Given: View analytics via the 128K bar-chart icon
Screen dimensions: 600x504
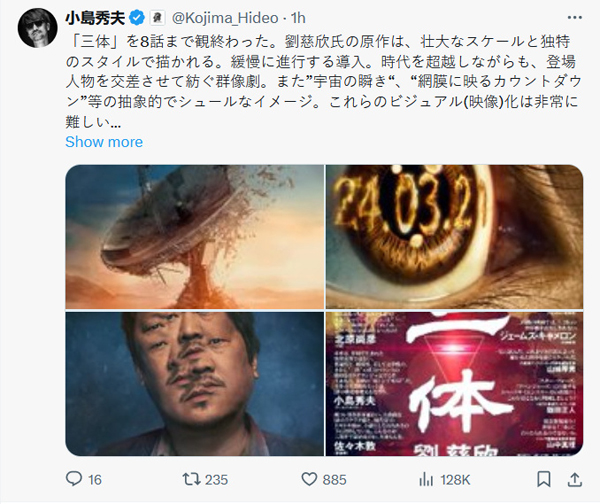Looking at the screenshot, I should pyautogui.click(x=426, y=480).
